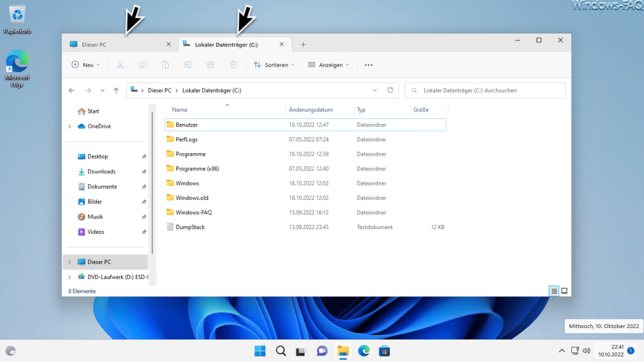Image resolution: width=644 pixels, height=362 pixels.
Task: Select the Cut icon in the toolbar
Action: (119, 64)
